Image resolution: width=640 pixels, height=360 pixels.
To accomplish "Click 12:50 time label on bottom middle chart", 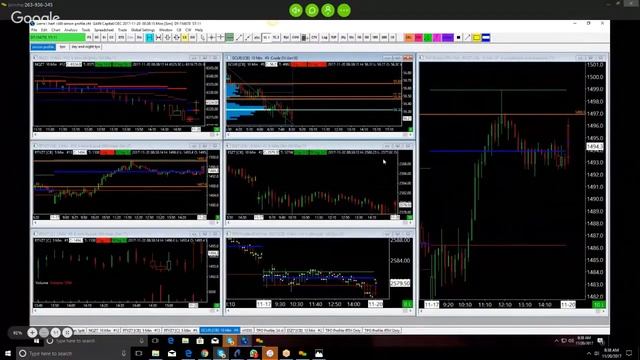I will [x=334, y=304].
